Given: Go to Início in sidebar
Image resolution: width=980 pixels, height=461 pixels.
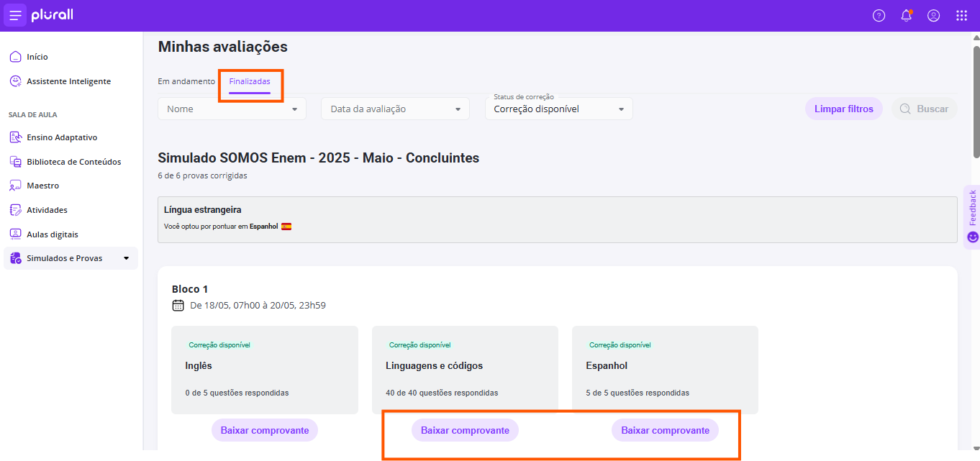Looking at the screenshot, I should (x=37, y=57).
